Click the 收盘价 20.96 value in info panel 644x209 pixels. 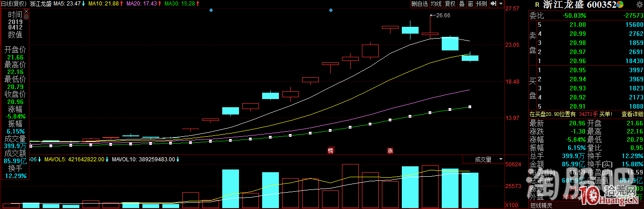[15, 101]
